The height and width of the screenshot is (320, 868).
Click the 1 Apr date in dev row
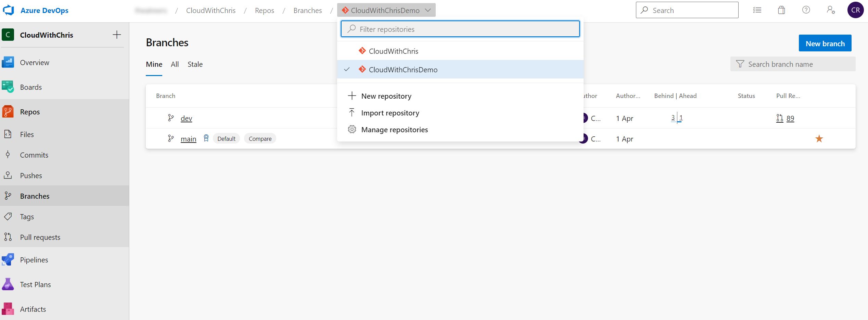(624, 118)
